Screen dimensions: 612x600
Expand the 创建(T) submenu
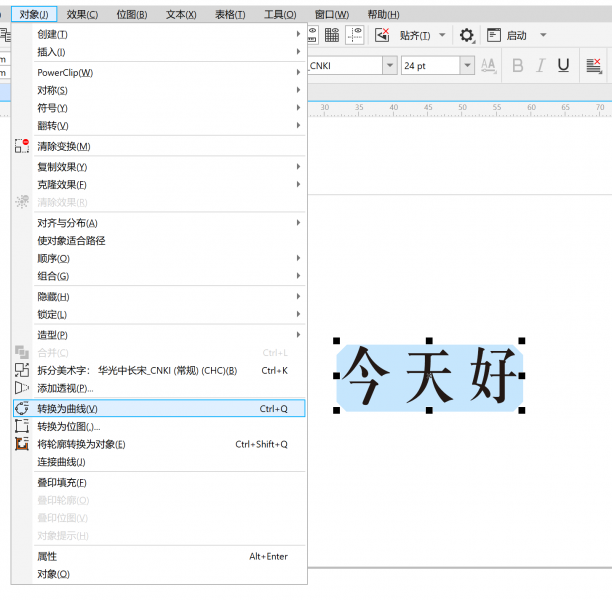click(169, 34)
